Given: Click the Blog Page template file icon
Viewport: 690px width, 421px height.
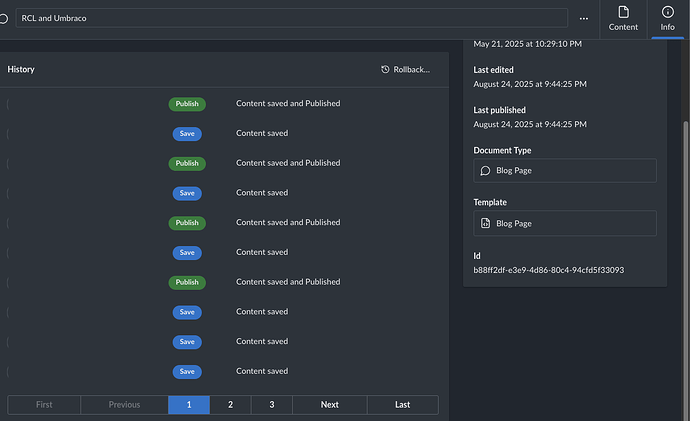Looking at the screenshot, I should tap(485, 223).
